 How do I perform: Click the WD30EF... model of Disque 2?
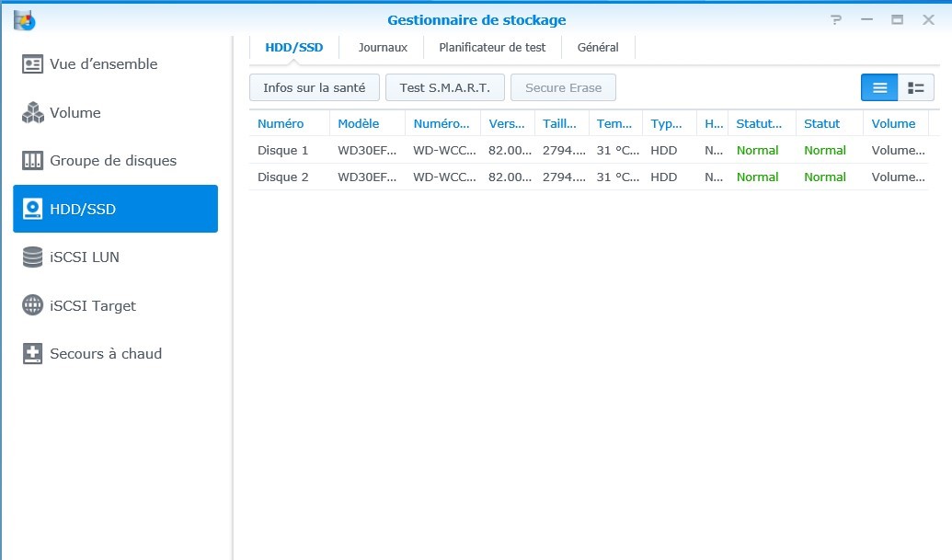pyautogui.click(x=367, y=177)
